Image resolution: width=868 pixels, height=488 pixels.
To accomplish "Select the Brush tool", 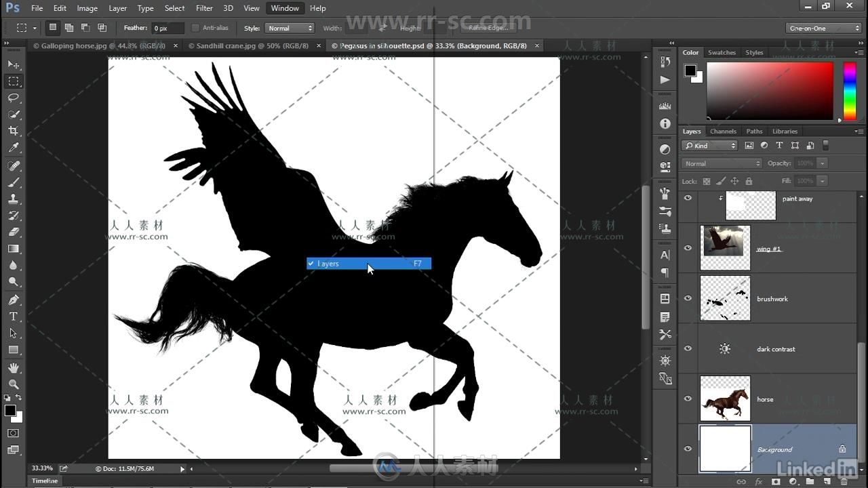I will pyautogui.click(x=13, y=182).
